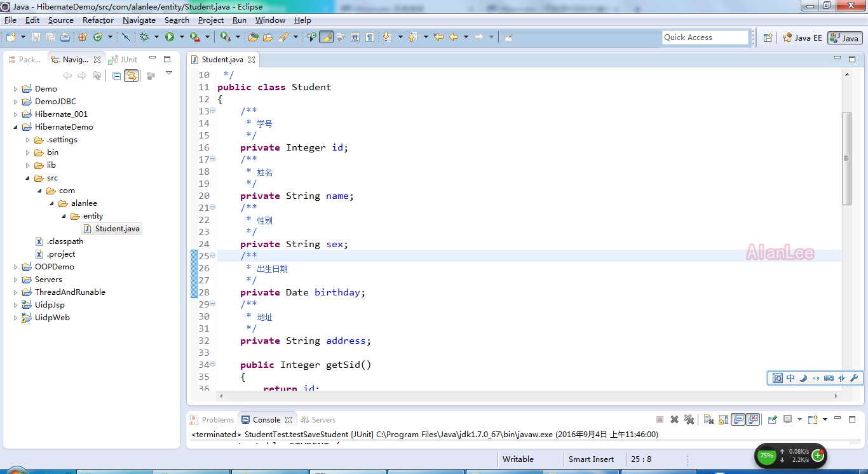This screenshot has width=868, height=474.
Task: Pin Console with the green pin icon
Action: tap(772, 419)
